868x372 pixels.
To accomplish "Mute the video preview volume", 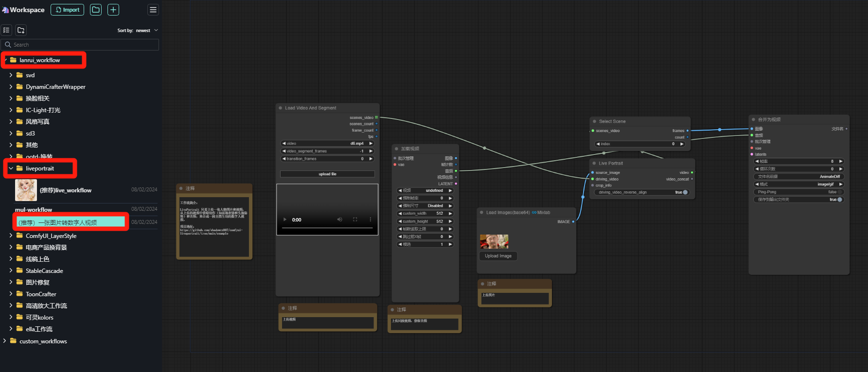I will (339, 220).
